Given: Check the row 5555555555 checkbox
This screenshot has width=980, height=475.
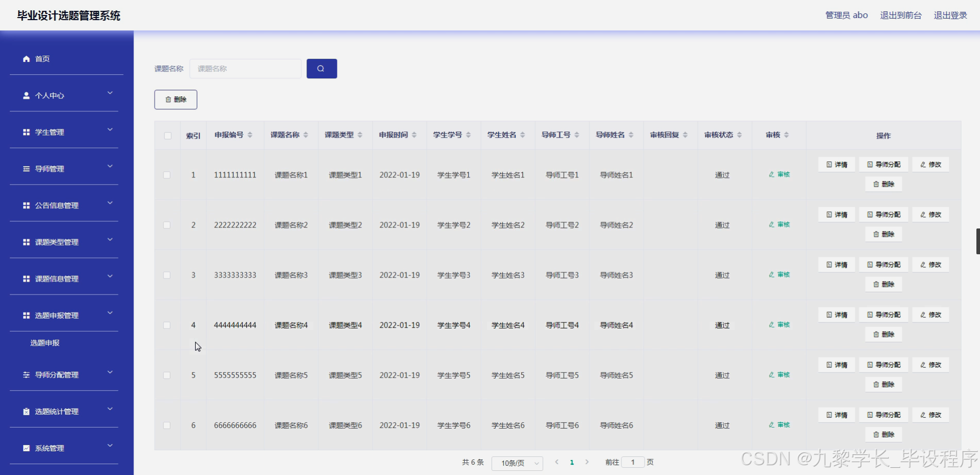Looking at the screenshot, I should pos(167,375).
